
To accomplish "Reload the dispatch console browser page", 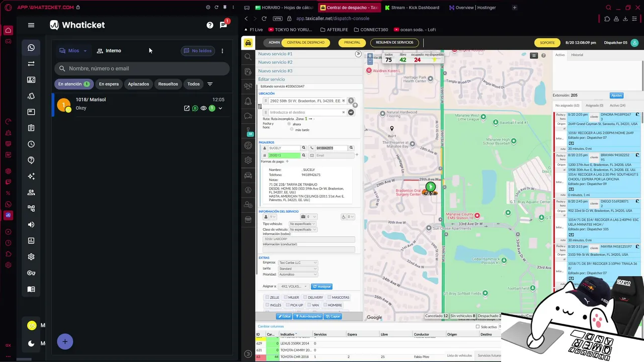I will (x=264, y=19).
